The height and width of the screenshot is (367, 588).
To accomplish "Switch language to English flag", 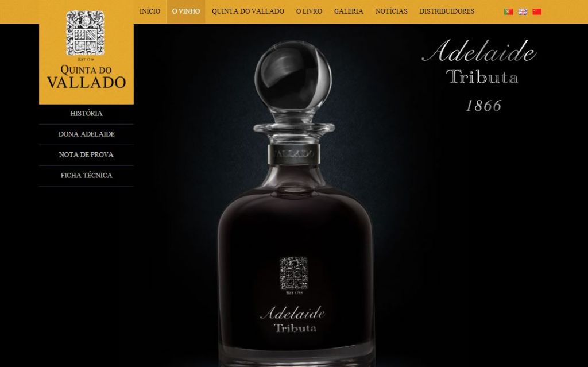I will (x=523, y=11).
